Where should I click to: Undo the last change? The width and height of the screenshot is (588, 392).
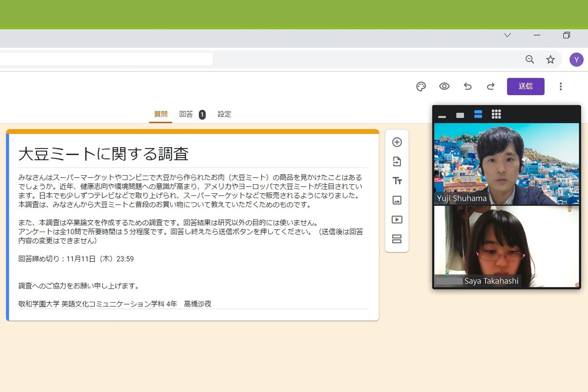467,87
